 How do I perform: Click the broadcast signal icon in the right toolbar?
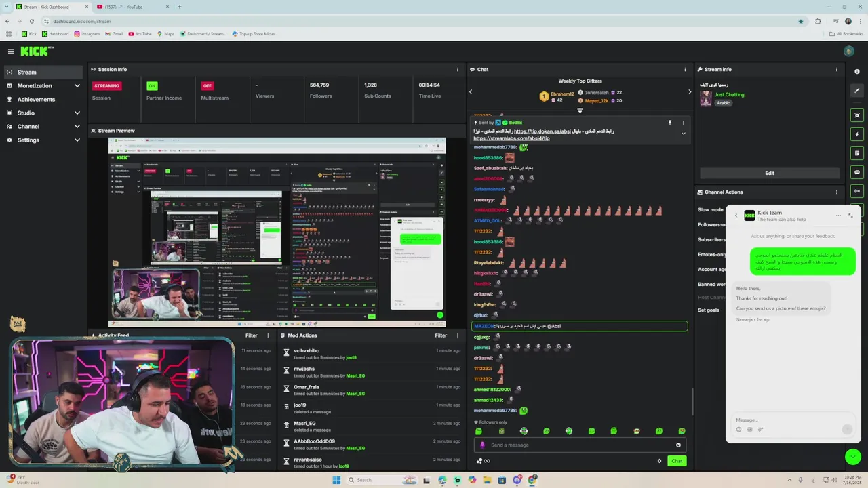coord(857,191)
